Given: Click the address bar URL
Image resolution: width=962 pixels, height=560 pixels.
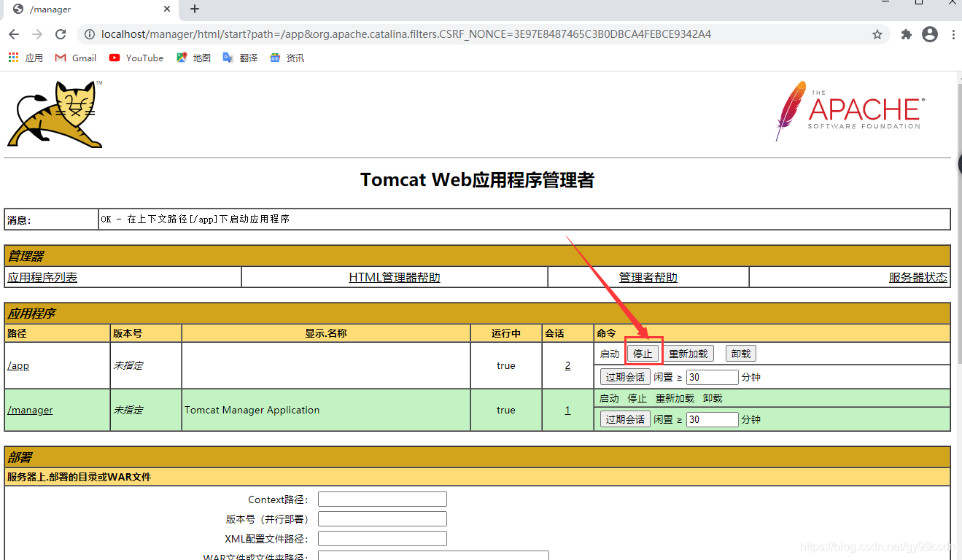Looking at the screenshot, I should click(406, 34).
